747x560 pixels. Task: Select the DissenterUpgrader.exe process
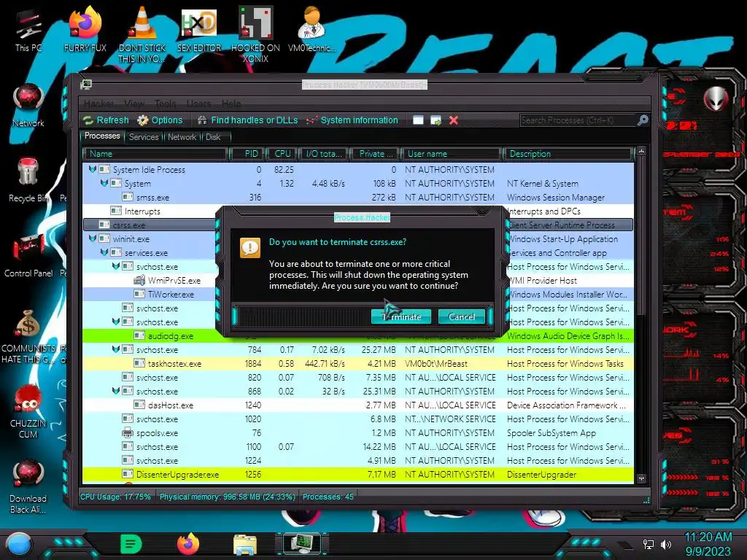click(358, 474)
